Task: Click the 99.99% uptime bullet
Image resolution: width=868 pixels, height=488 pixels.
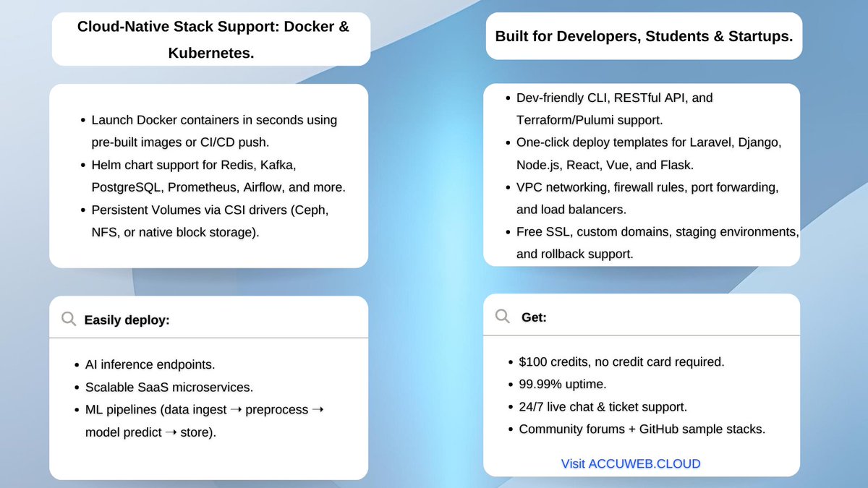Action: [556, 384]
